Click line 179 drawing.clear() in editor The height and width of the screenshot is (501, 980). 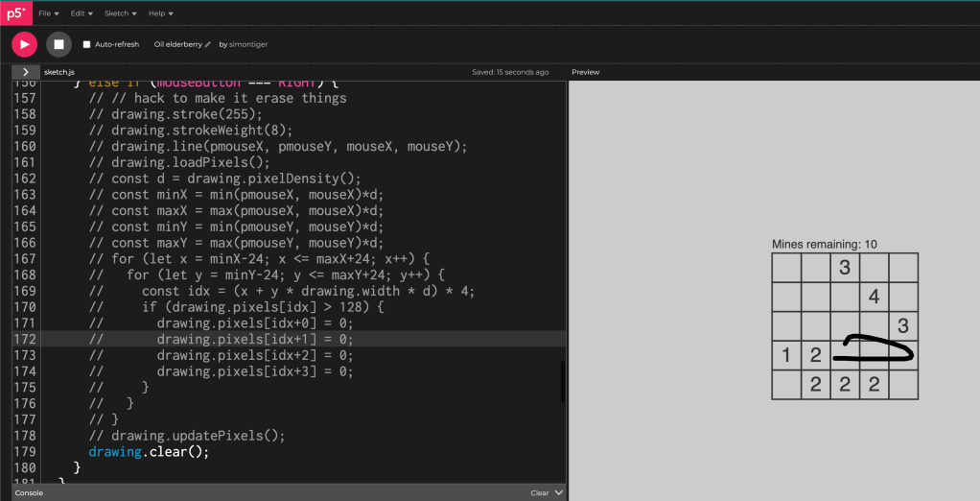click(149, 451)
